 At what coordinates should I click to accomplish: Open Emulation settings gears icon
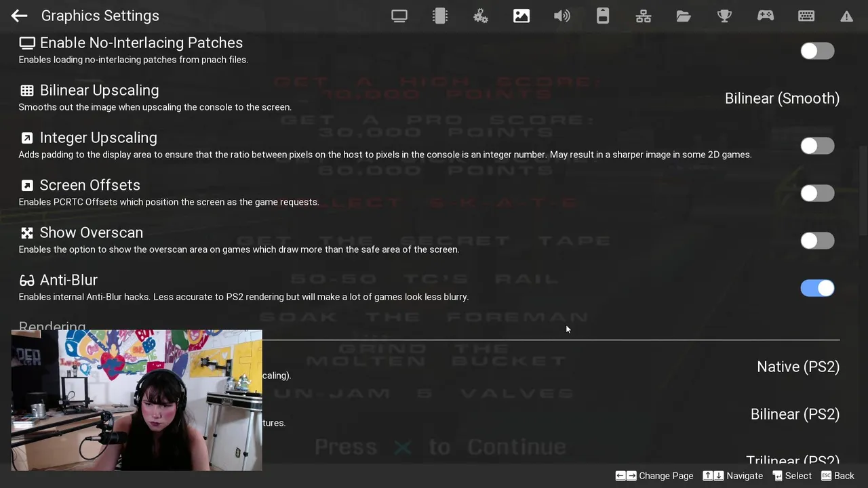point(481,16)
